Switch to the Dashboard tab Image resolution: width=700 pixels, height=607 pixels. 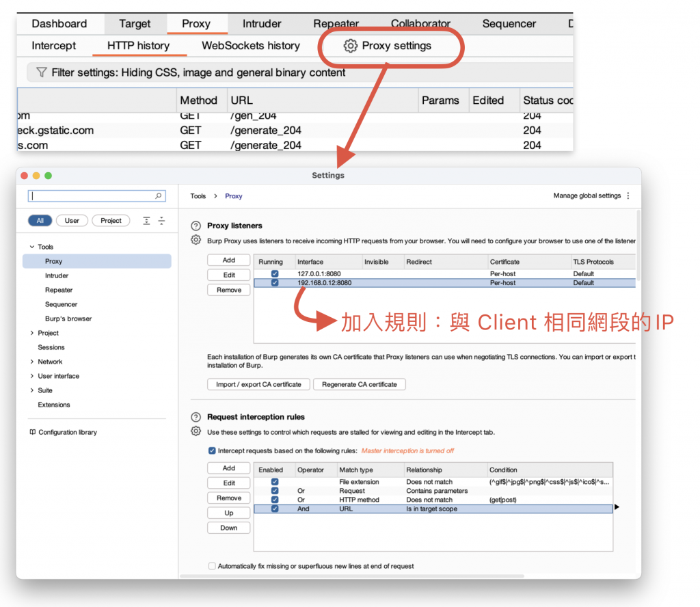(x=59, y=24)
